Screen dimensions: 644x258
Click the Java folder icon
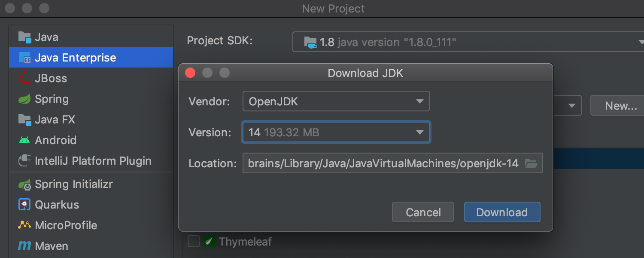tap(25, 37)
